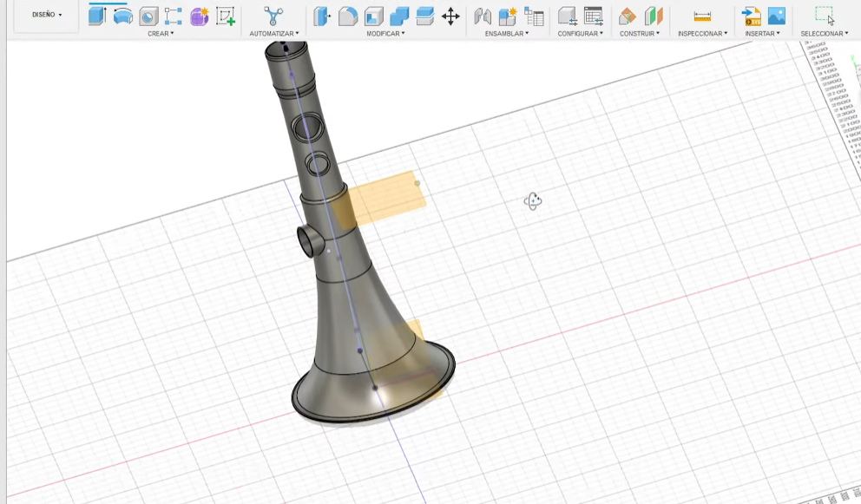Click the large upper hole on the model
Viewport: 861px width, 504px height.
click(308, 127)
